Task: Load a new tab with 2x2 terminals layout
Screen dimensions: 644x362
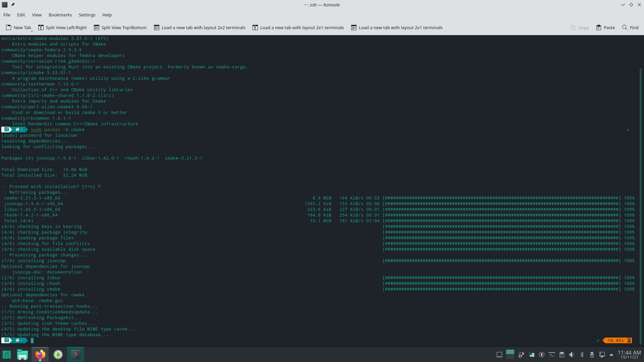Action: (200, 27)
